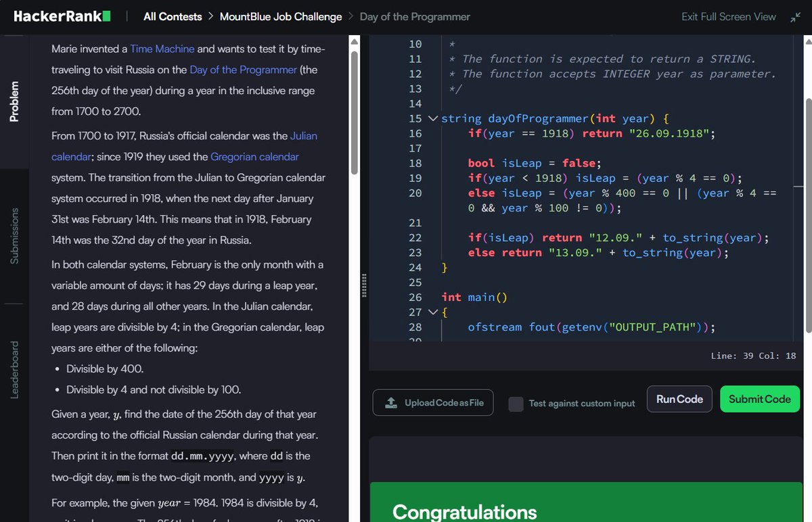Open the Time Machine link
Image resolution: width=812 pixels, height=522 pixels.
162,49
